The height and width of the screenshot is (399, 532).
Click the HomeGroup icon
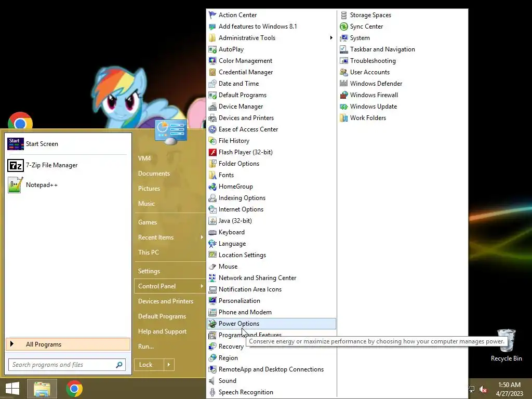pos(212,187)
